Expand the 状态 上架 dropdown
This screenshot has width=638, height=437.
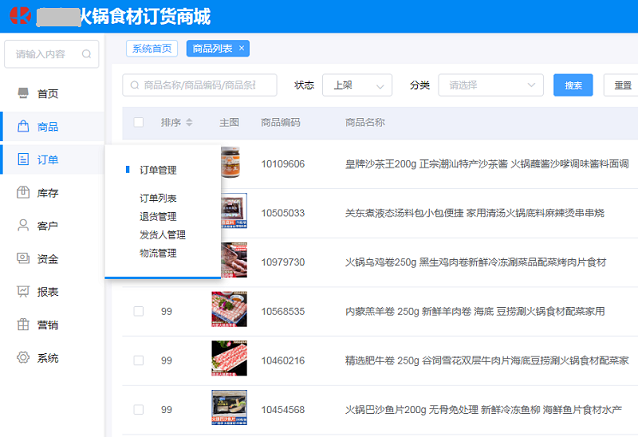point(356,85)
